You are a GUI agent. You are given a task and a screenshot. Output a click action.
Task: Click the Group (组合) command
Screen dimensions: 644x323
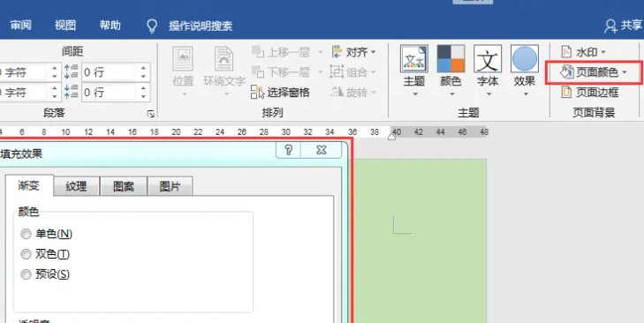353,72
